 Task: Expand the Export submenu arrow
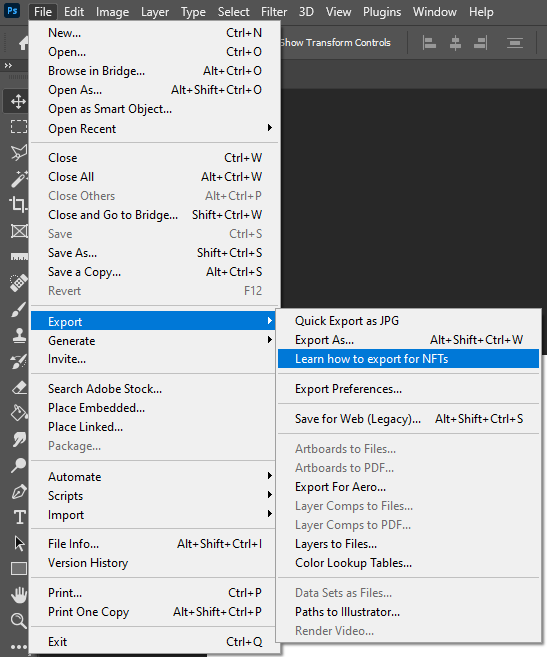270,321
